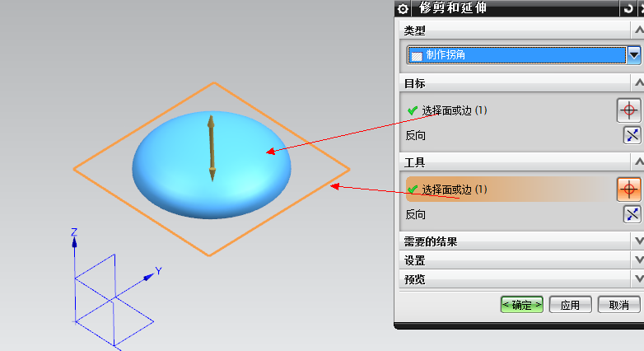Expand the 预览 section
The width and height of the screenshot is (644, 351).
pos(639,279)
